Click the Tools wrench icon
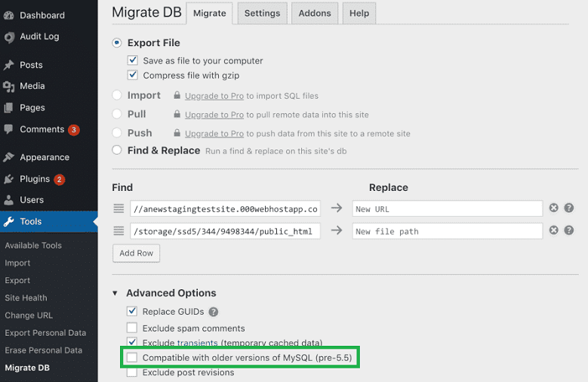Image resolution: width=588 pixels, height=382 pixels. [8, 221]
